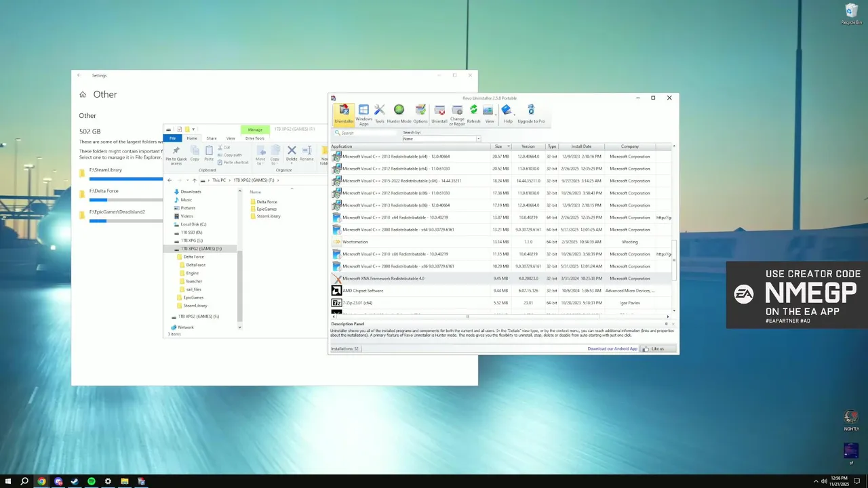The width and height of the screenshot is (868, 488).
Task: Click Pin to Quick access in Explorer ribbon
Action: click(176, 155)
